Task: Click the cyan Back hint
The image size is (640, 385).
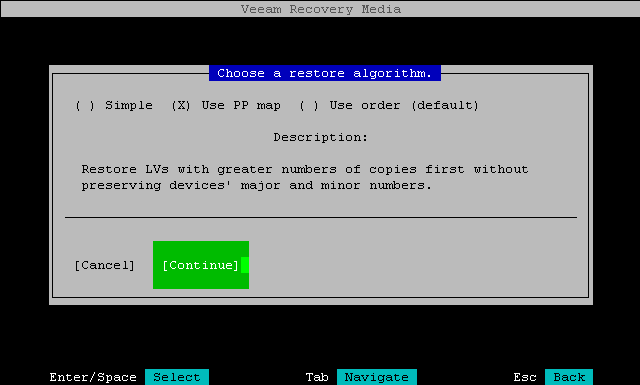Action: [x=569, y=377]
